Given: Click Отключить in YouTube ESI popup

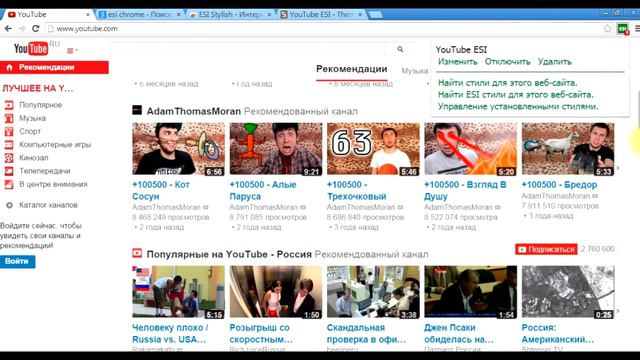Looking at the screenshot, I should pyautogui.click(x=507, y=62).
